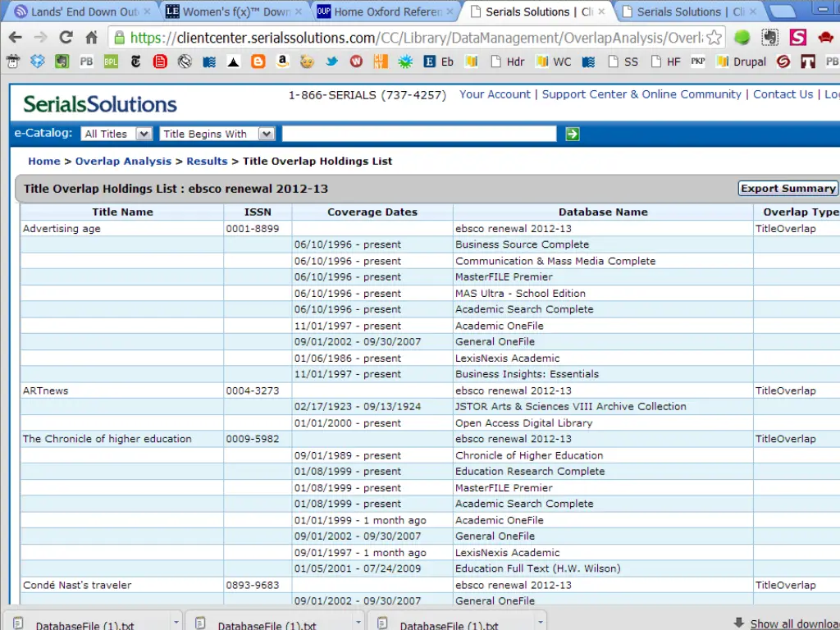840x630 pixels.
Task: Select Condé Nast's traveler title cell
Action: click(122, 585)
